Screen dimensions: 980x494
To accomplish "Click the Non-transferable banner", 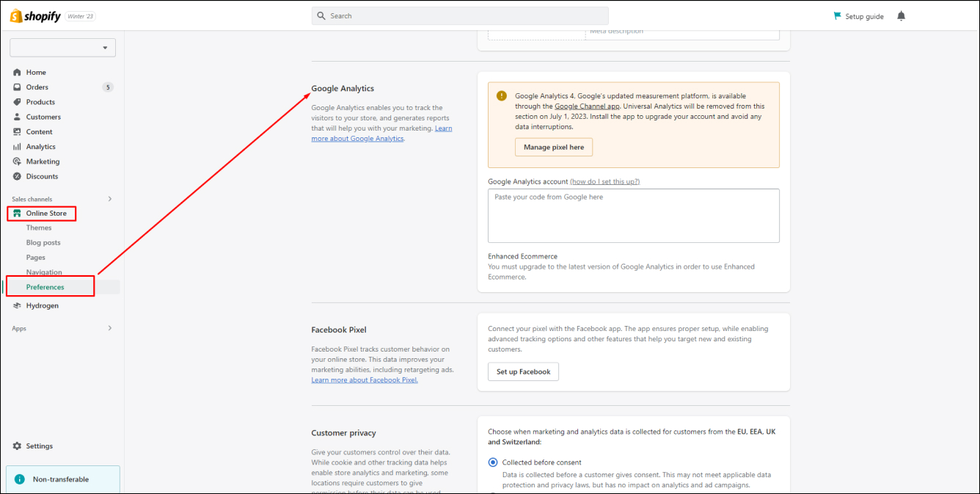I will [x=63, y=479].
